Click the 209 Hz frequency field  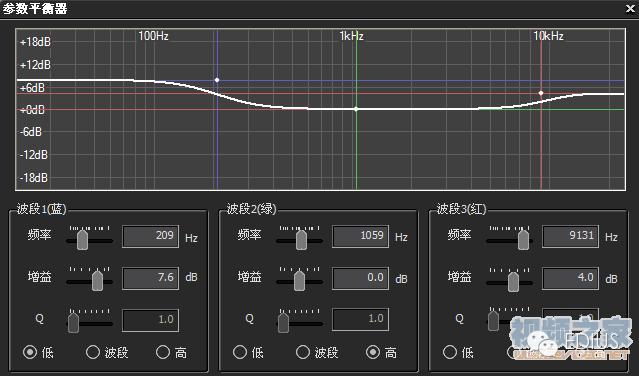[x=150, y=236]
